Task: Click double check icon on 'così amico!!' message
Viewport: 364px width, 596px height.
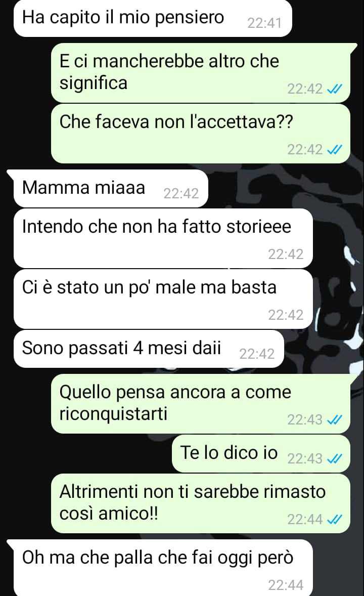Action: 335,519
